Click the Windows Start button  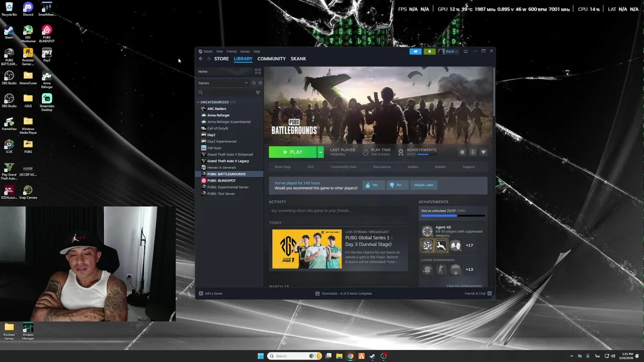pos(261,356)
